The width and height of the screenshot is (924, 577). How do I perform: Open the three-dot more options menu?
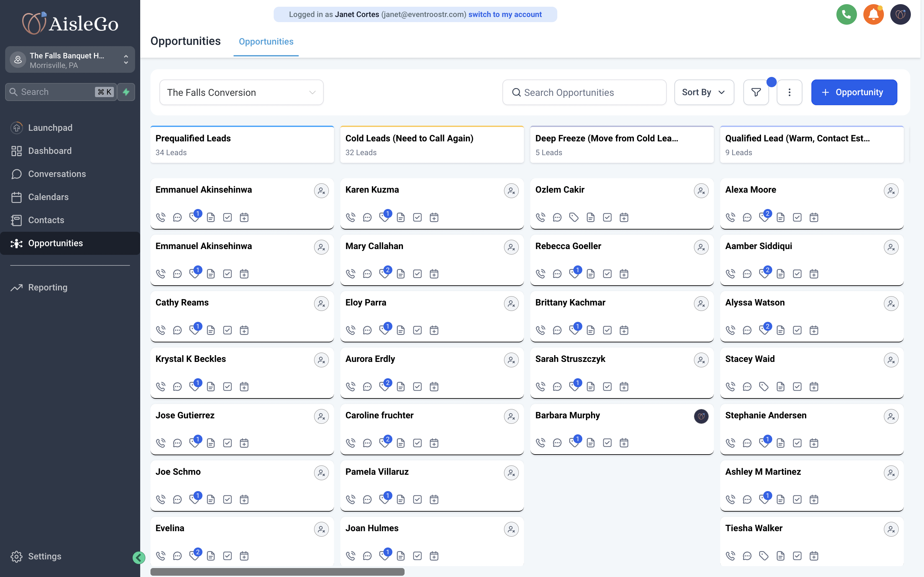[789, 92]
